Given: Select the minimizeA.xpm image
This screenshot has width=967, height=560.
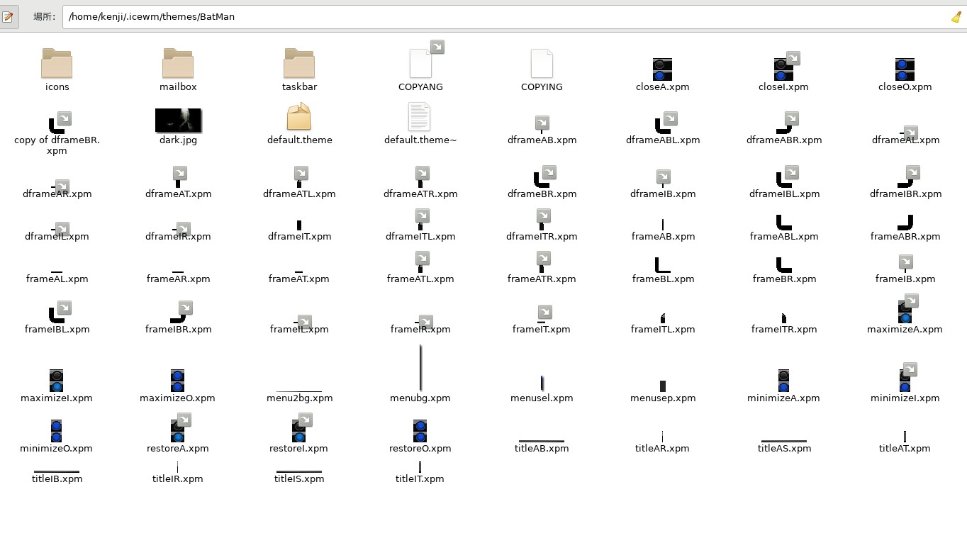Looking at the screenshot, I should point(783,379).
